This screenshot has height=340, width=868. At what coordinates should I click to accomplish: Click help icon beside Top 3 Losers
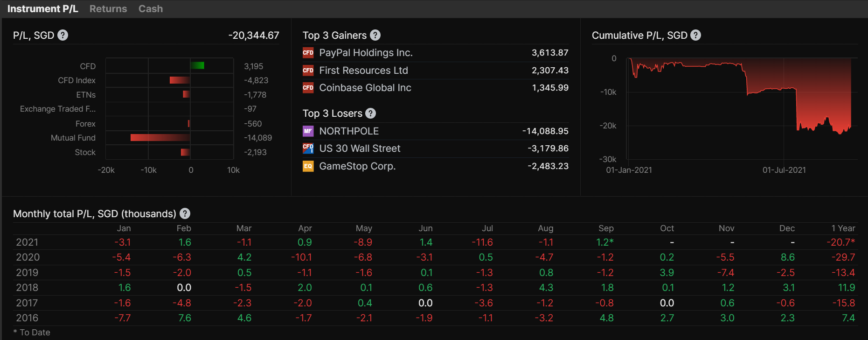[371, 113]
